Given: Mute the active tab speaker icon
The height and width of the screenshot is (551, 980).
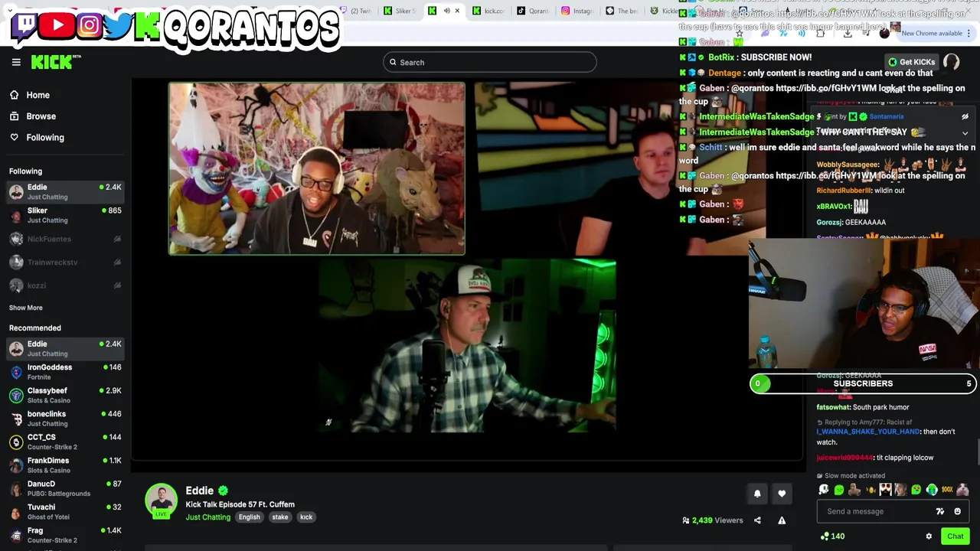Looking at the screenshot, I should 447,11.
